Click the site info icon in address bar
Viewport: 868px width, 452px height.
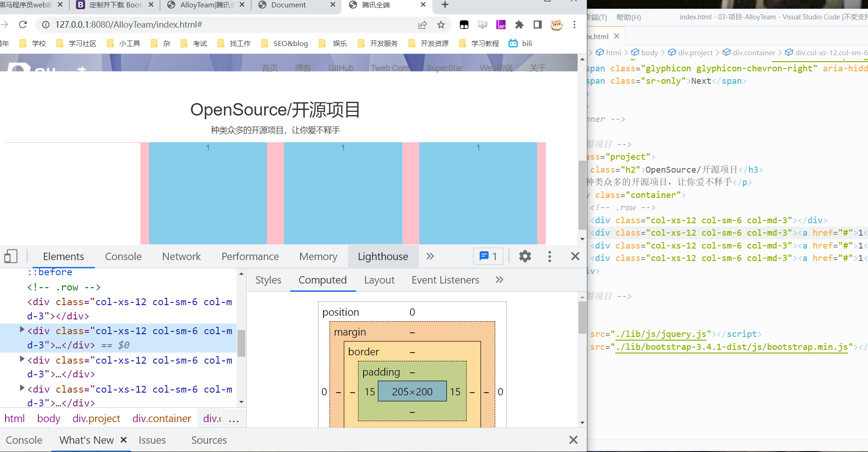46,24
